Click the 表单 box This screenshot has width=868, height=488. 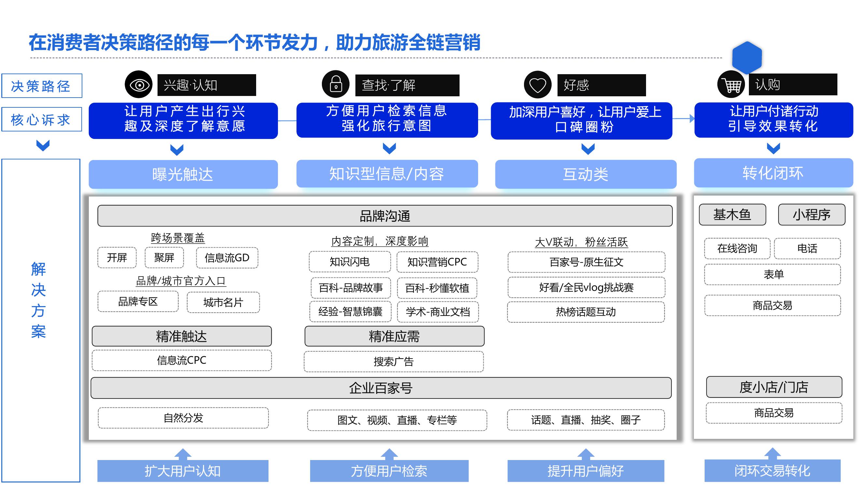[x=772, y=275]
